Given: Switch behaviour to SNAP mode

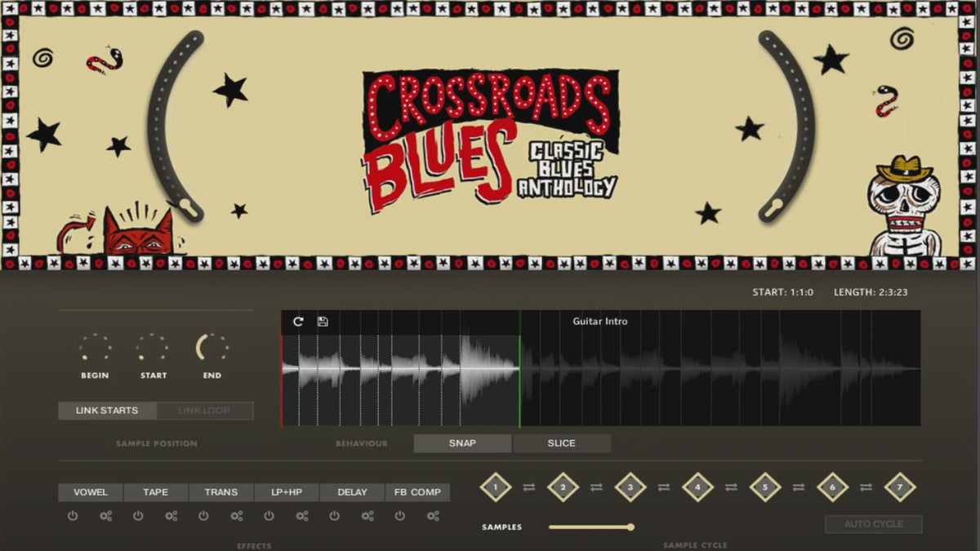Looking at the screenshot, I should pos(462,443).
